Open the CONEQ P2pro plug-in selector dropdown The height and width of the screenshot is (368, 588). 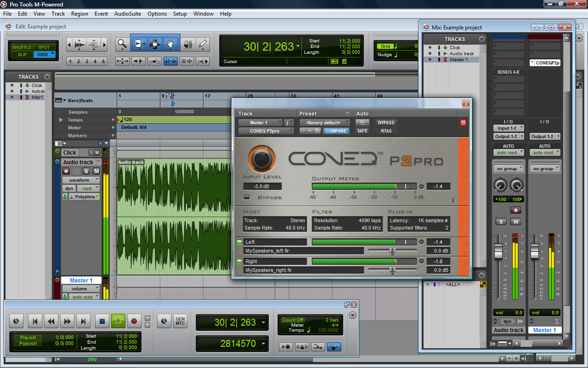[x=266, y=131]
